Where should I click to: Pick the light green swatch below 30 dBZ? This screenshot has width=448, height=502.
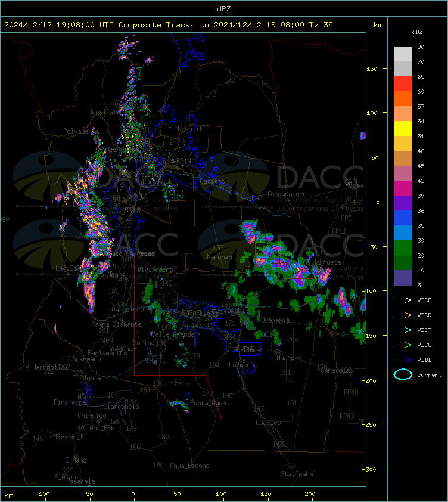pos(403,247)
